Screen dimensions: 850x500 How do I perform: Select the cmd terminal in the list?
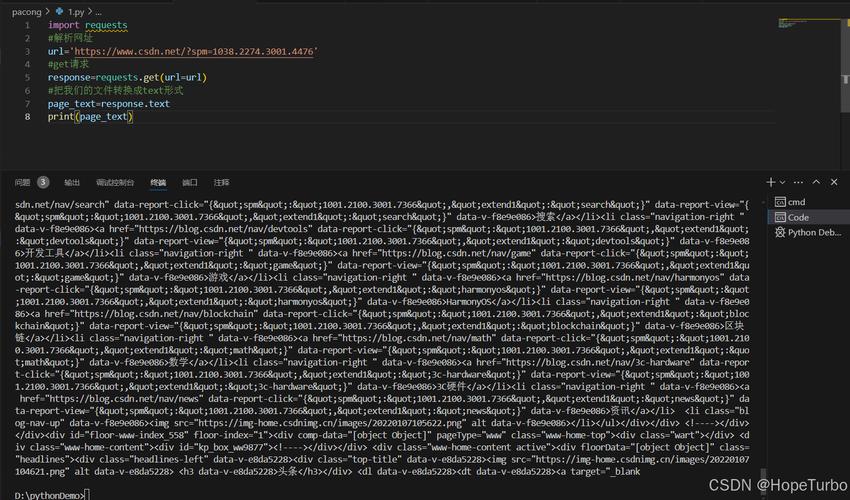[x=808, y=202]
